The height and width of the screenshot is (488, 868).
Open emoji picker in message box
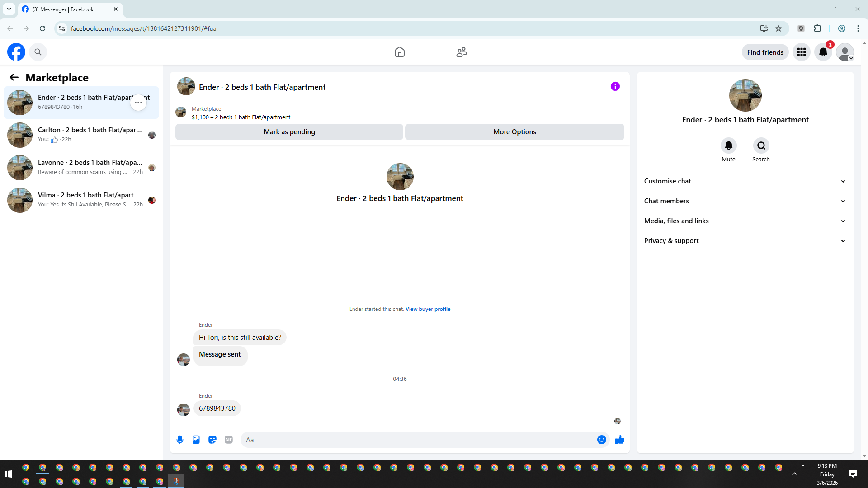(601, 440)
